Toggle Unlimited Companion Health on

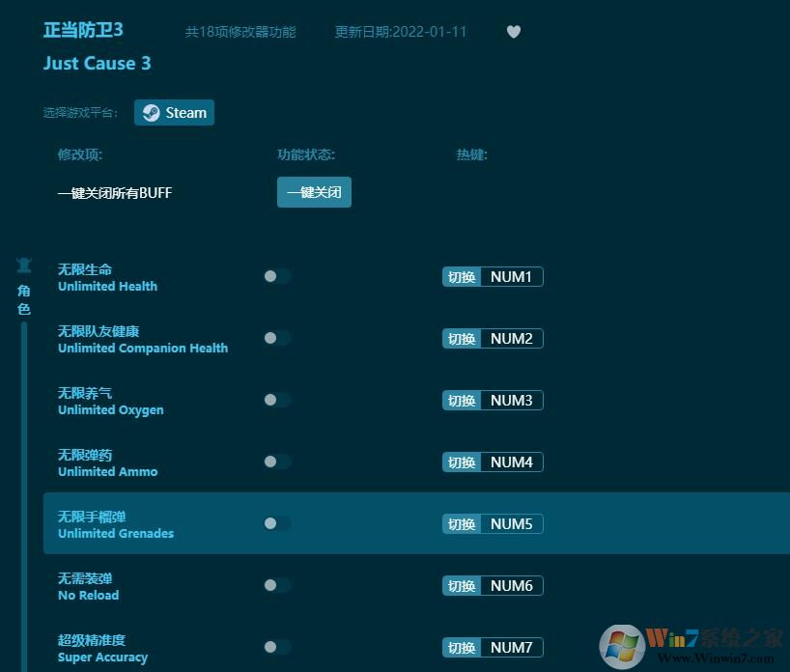click(x=276, y=338)
